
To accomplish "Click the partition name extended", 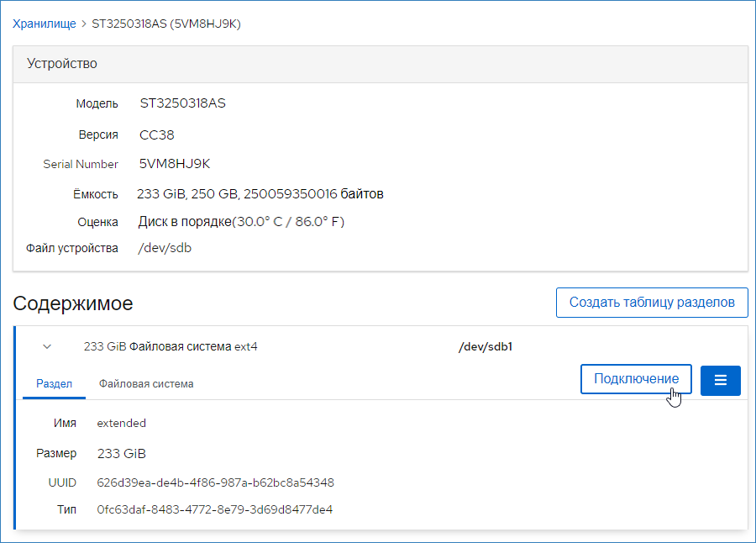I will click(121, 423).
